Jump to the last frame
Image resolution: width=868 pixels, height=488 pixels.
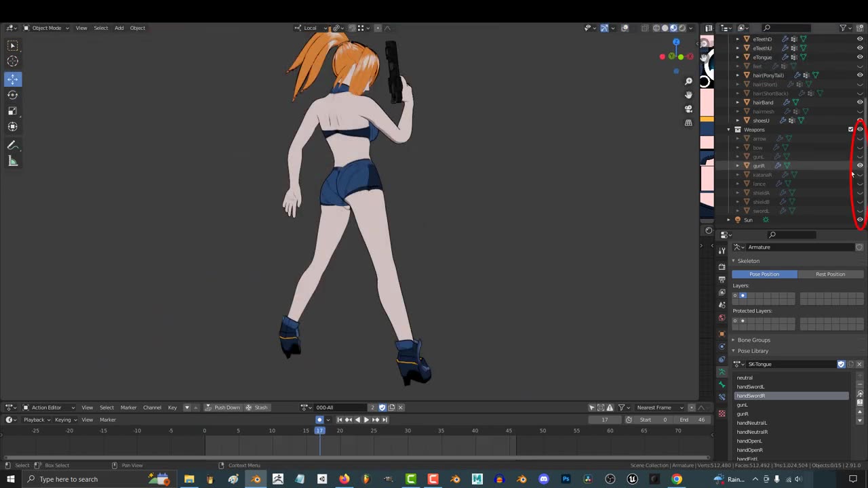coord(384,420)
